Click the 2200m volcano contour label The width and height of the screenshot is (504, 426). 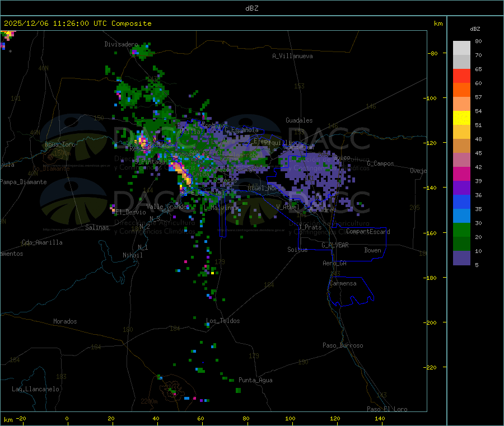tap(149, 401)
